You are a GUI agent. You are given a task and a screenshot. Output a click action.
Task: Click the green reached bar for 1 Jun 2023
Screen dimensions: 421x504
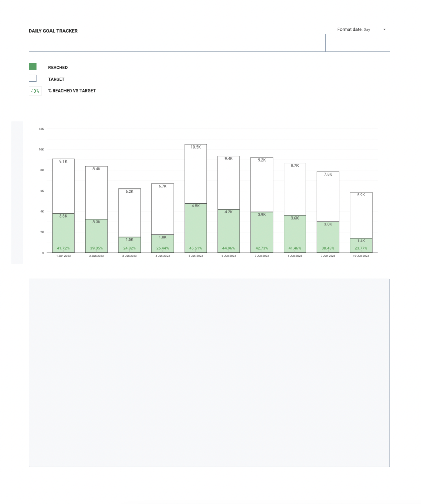click(63, 232)
